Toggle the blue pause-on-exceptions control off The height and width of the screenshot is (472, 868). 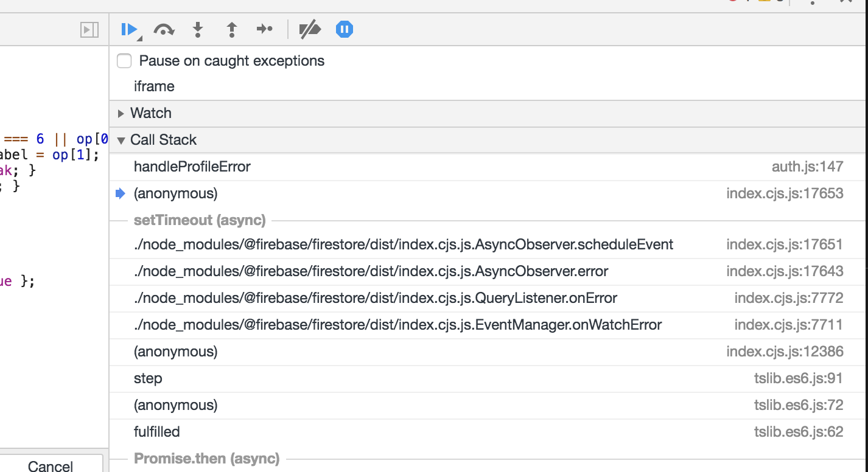[344, 29]
